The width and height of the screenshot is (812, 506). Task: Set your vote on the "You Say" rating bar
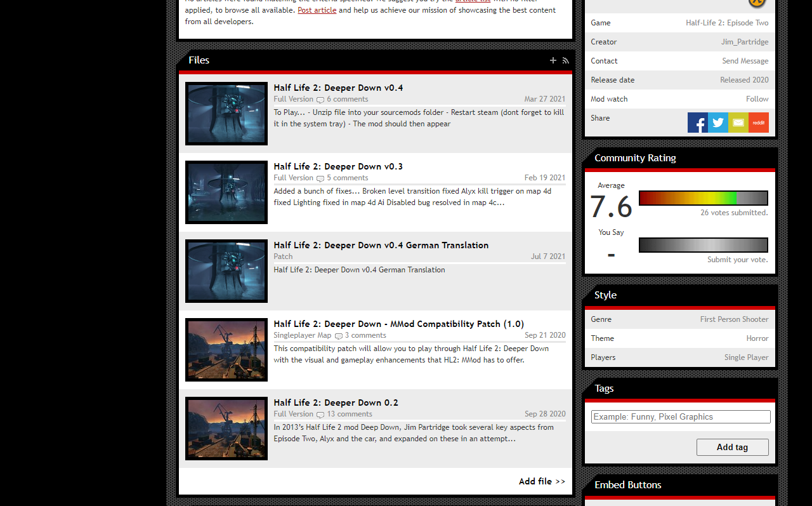click(x=704, y=245)
